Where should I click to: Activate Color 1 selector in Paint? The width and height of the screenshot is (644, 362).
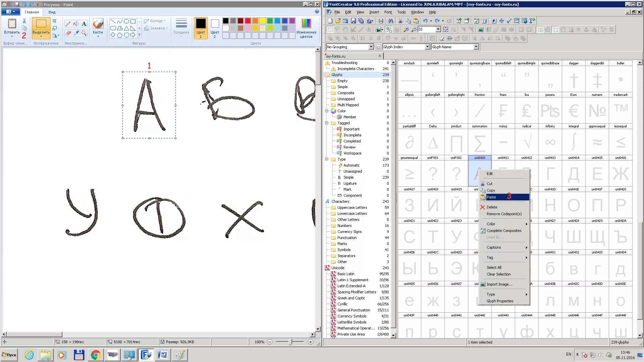pyautogui.click(x=201, y=28)
